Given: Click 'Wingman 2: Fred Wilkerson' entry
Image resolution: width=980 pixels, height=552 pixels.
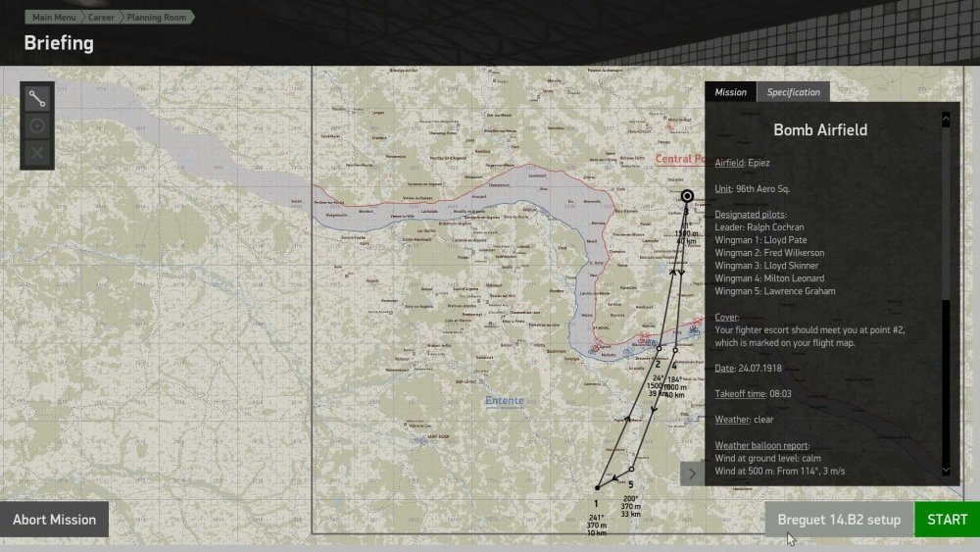Looking at the screenshot, I should click(769, 253).
